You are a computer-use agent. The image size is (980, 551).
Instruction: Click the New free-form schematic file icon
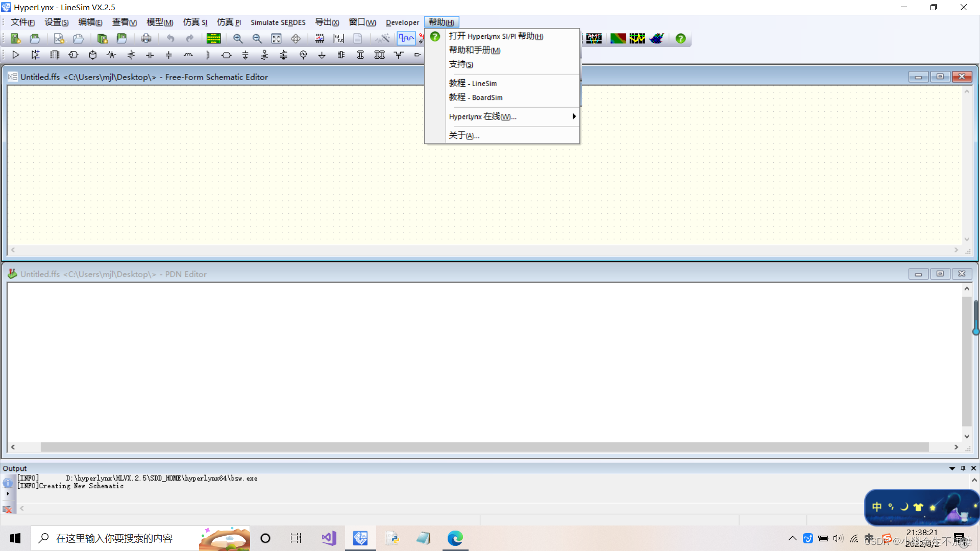[59, 38]
